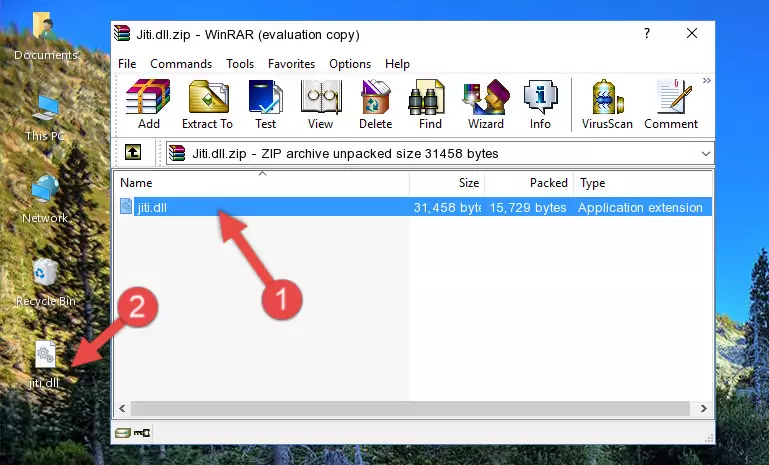
Task: Click right arrow of horizontal scrollbar
Action: [x=703, y=409]
